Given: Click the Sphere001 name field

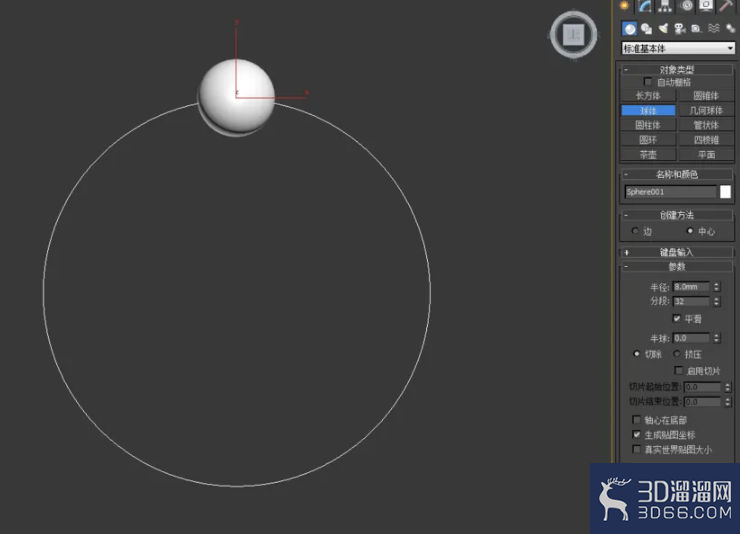Looking at the screenshot, I should 670,192.
